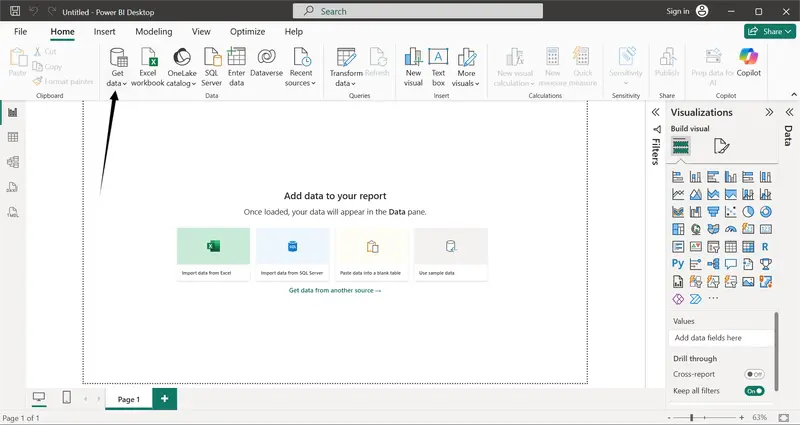Open the File menu
The image size is (800, 425).
20,32
